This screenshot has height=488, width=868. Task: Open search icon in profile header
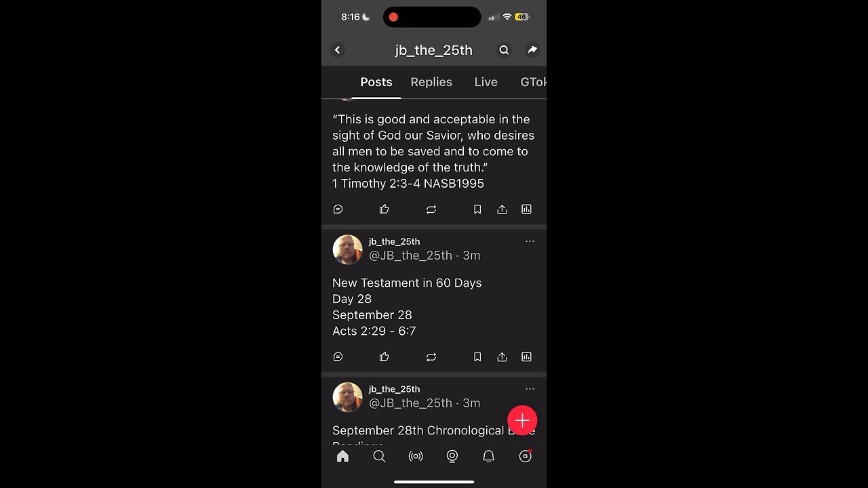point(504,50)
